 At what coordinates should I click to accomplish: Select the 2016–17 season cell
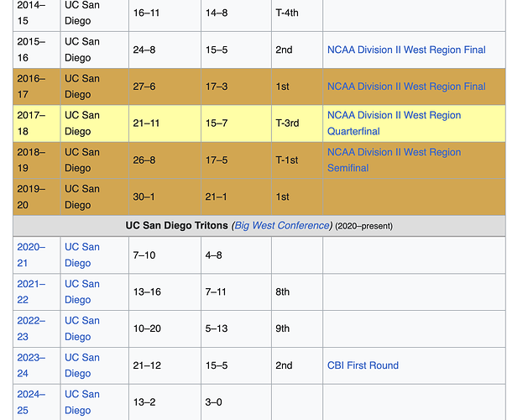(37, 87)
